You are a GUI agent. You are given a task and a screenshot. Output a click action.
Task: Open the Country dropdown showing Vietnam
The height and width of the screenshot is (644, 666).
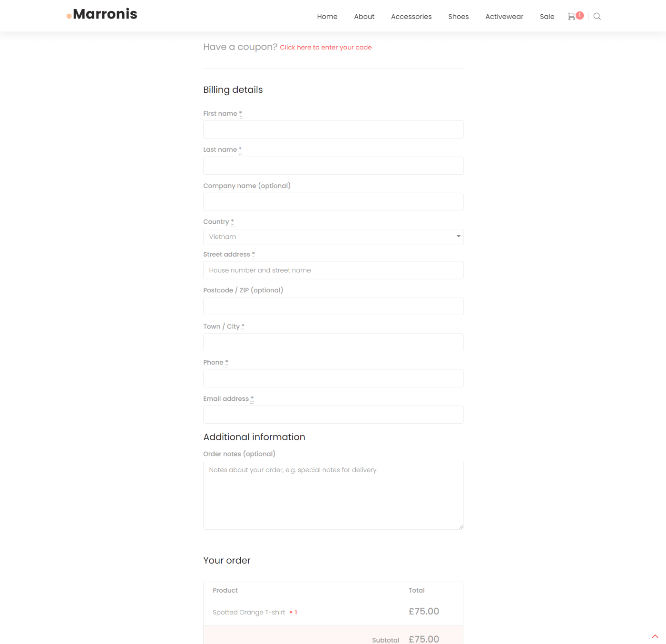point(333,237)
